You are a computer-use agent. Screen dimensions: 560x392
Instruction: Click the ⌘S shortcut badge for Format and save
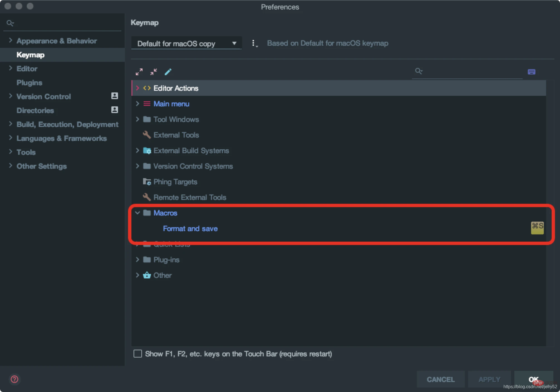[x=537, y=227]
